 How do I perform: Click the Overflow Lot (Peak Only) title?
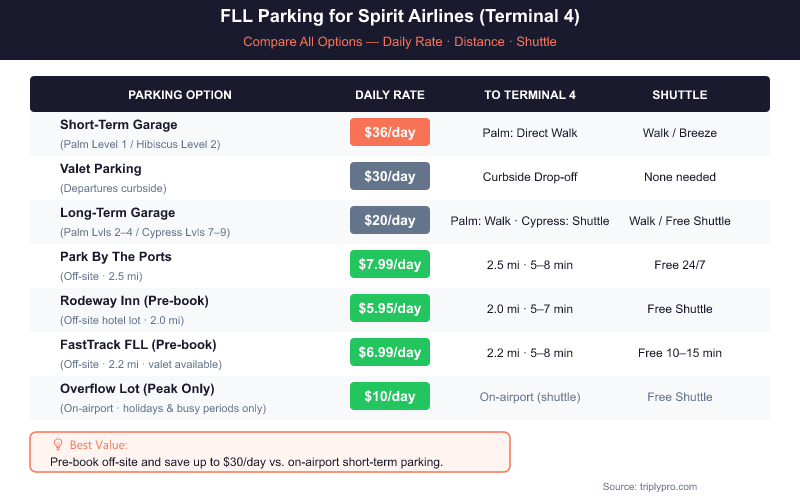coord(137,388)
